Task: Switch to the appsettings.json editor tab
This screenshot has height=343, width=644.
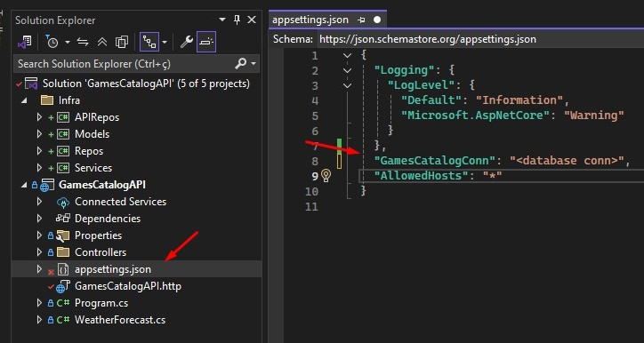Action: point(310,20)
